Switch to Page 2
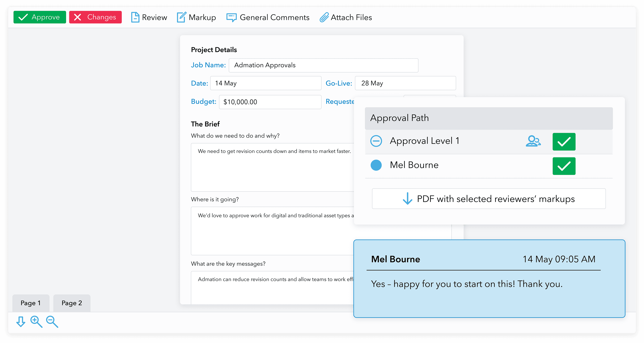 pyautogui.click(x=72, y=303)
